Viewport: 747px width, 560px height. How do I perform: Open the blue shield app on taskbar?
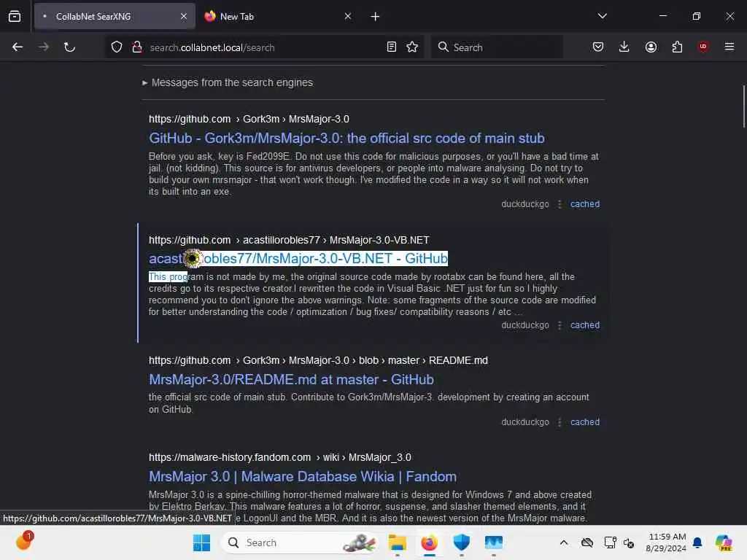coord(461,542)
